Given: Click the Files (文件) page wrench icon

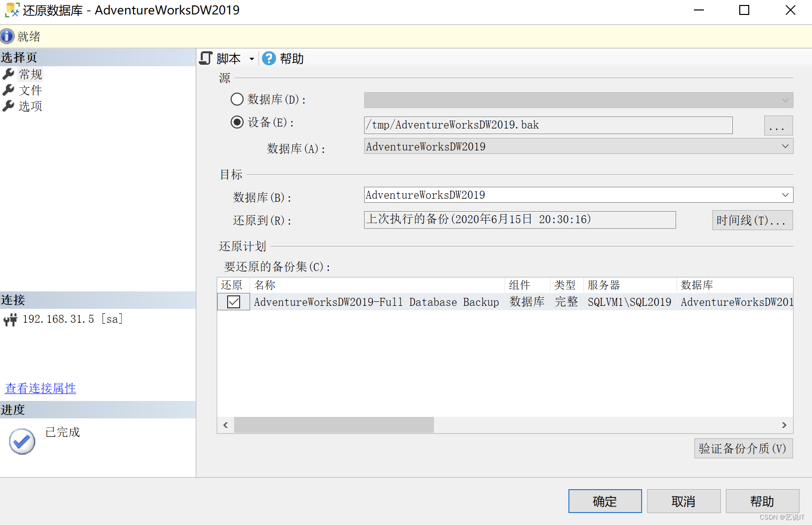Looking at the screenshot, I should pos(8,90).
